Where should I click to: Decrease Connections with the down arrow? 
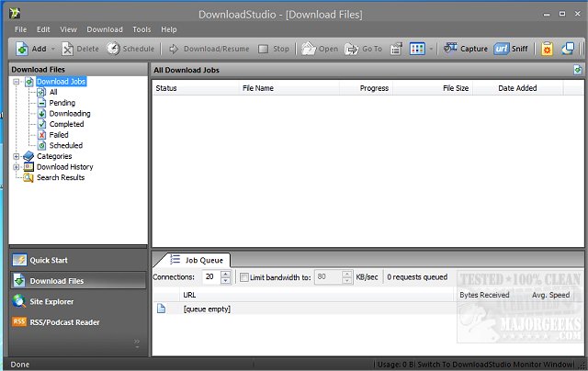(226, 280)
